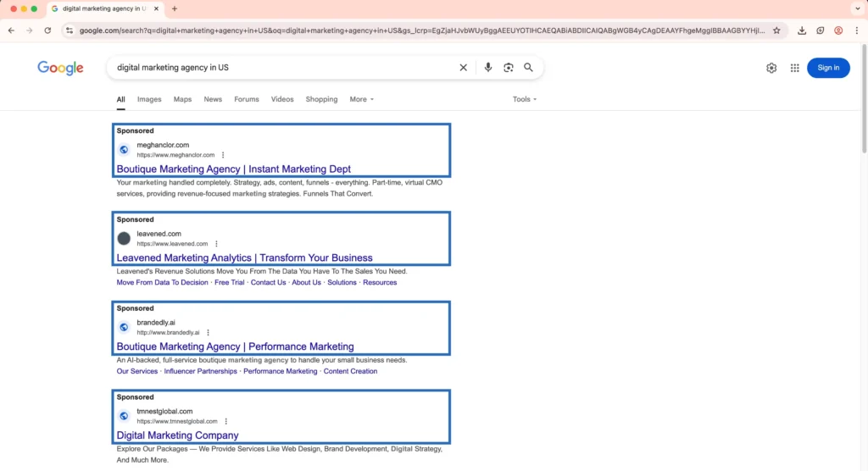Image resolution: width=868 pixels, height=471 pixels.
Task: Open Boutique Marketing Agency | Performance Marketing
Action: (x=236, y=346)
